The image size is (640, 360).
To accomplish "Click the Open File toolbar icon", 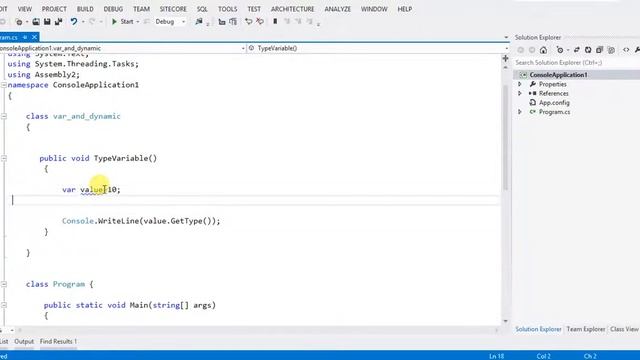I will pyautogui.click(x=36, y=22).
